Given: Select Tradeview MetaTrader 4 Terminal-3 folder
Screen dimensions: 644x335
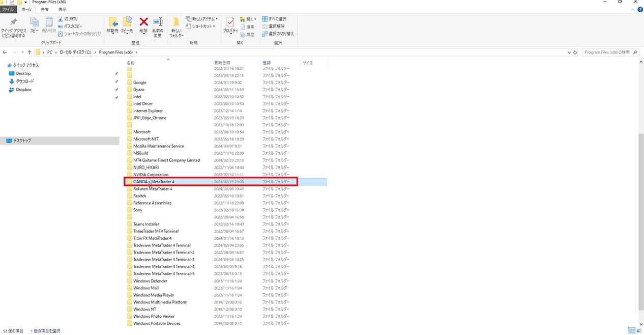Looking at the screenshot, I should [164, 260].
